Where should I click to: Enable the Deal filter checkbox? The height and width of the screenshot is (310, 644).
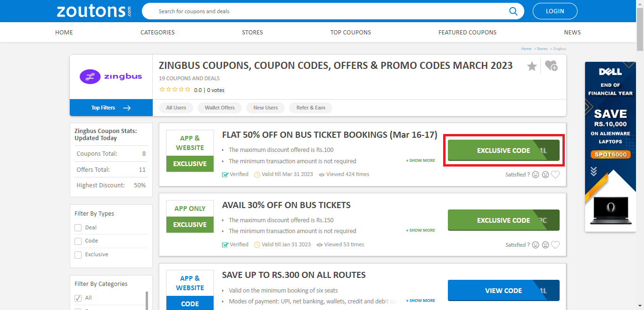pyautogui.click(x=78, y=227)
